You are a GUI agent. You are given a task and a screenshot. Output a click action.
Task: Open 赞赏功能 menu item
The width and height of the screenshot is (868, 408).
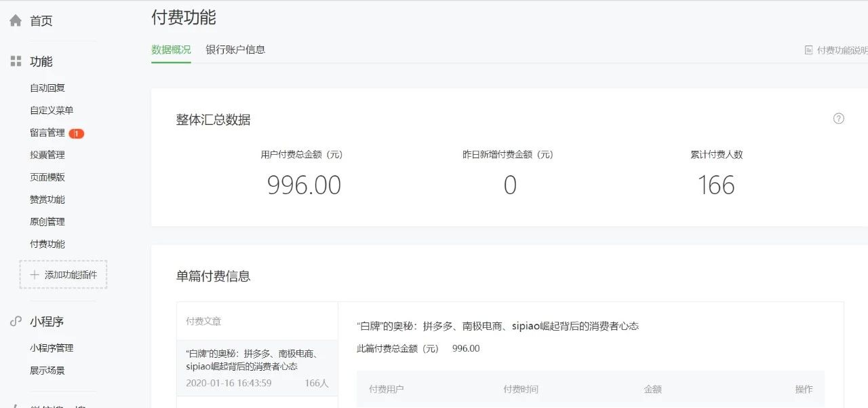47,200
